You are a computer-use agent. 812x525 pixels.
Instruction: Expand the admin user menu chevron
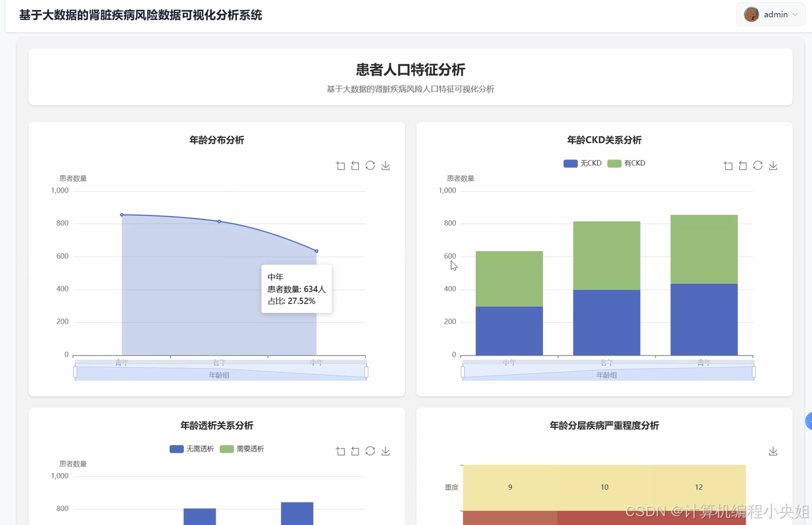[x=794, y=14]
